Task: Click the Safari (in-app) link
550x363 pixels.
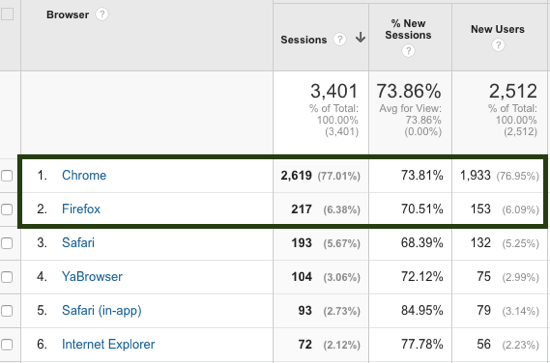Action: (102, 311)
